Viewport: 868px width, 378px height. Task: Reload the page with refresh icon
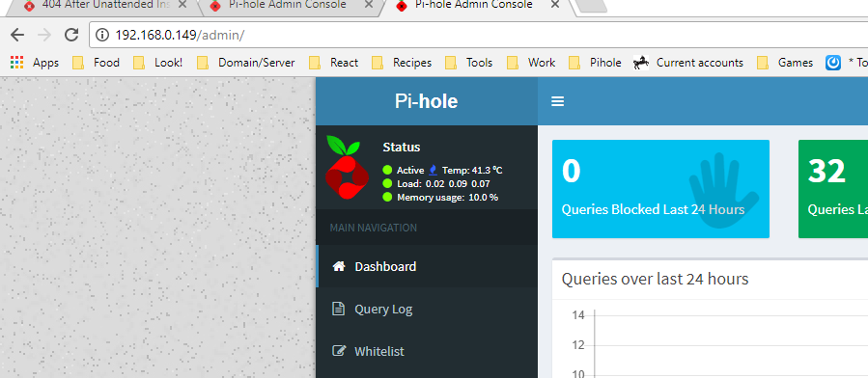[x=71, y=35]
